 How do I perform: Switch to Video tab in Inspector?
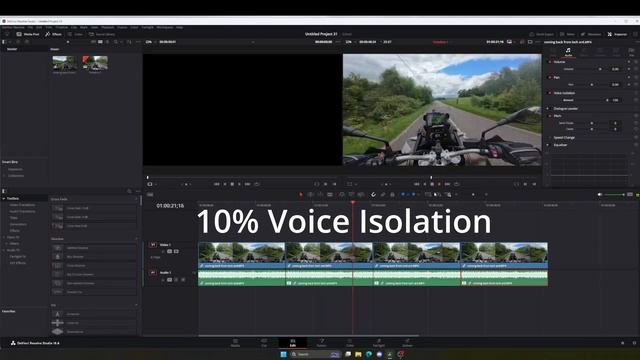(553, 52)
